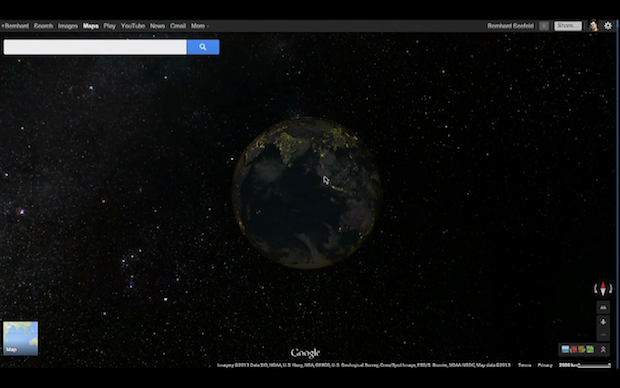Open YouTube from the top bar
This screenshot has height=388, width=620.
133,26
